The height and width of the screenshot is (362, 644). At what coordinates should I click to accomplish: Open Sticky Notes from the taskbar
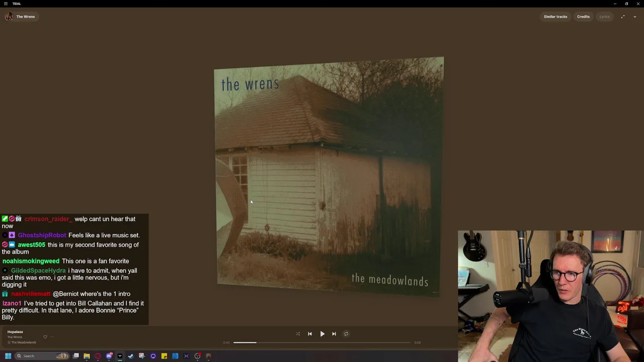(164, 356)
